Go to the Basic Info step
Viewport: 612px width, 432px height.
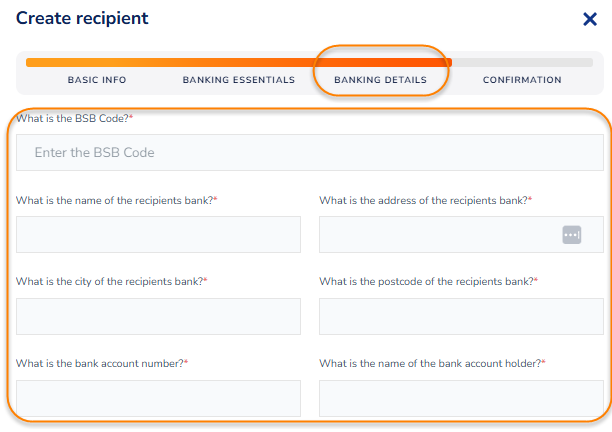click(97, 80)
